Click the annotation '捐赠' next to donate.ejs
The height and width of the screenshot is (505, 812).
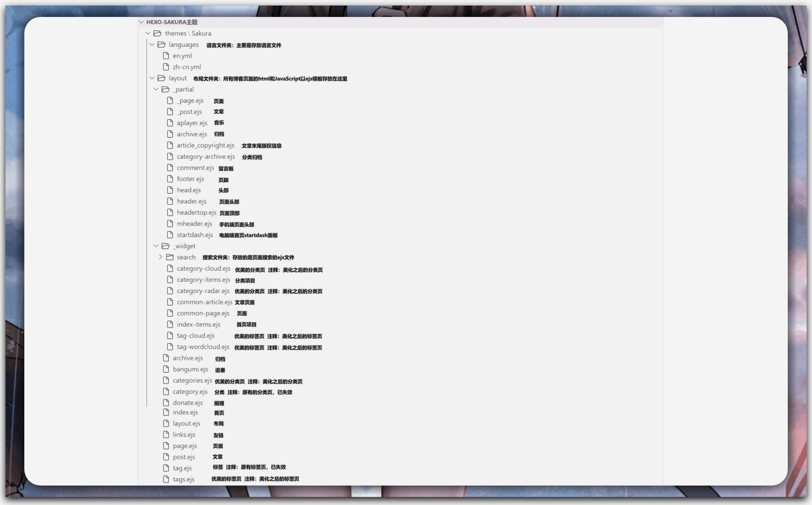point(219,403)
